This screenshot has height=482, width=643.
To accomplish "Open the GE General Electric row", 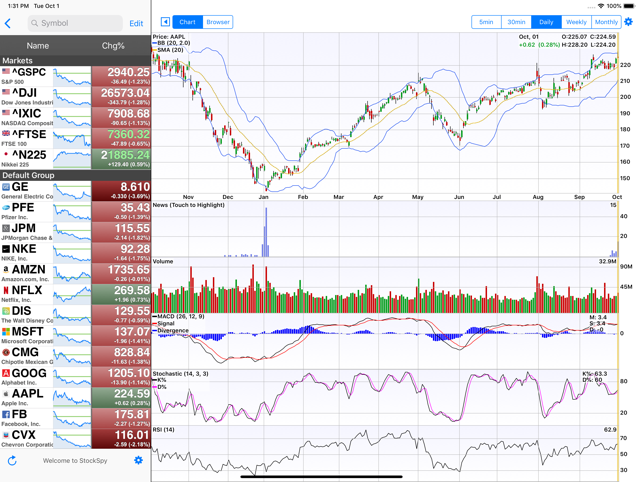I will point(75,191).
